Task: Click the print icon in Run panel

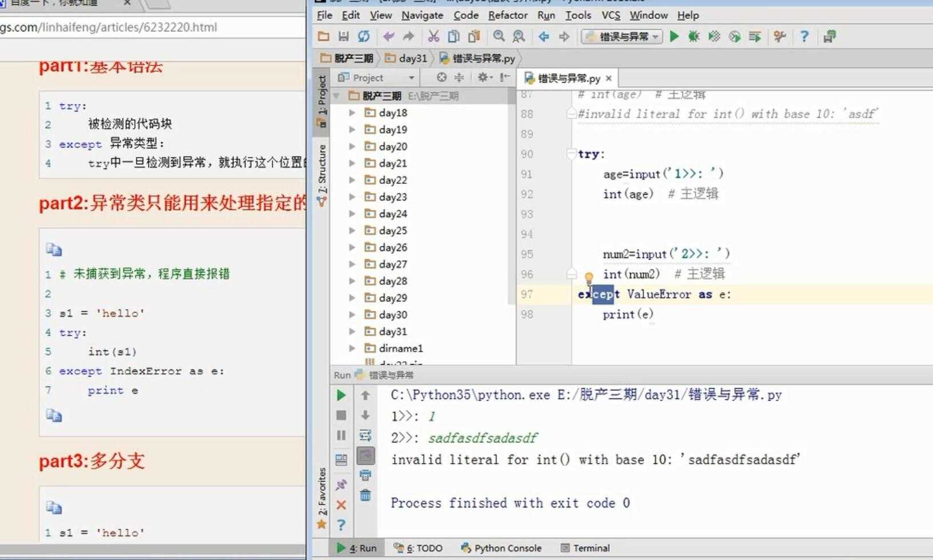Action: (365, 475)
